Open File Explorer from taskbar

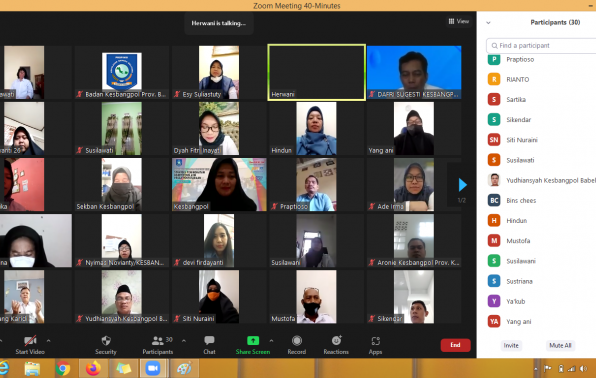[x=32, y=368]
